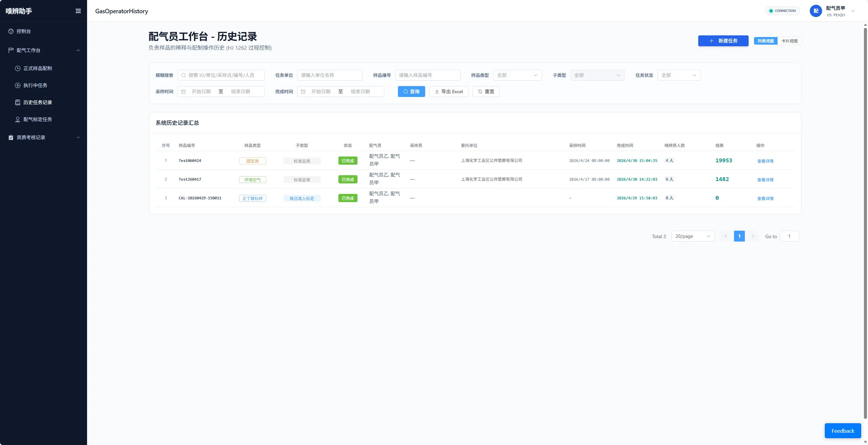This screenshot has width=868, height=445.
Task: Choose 采样时间 end date field
Action: 240,92
